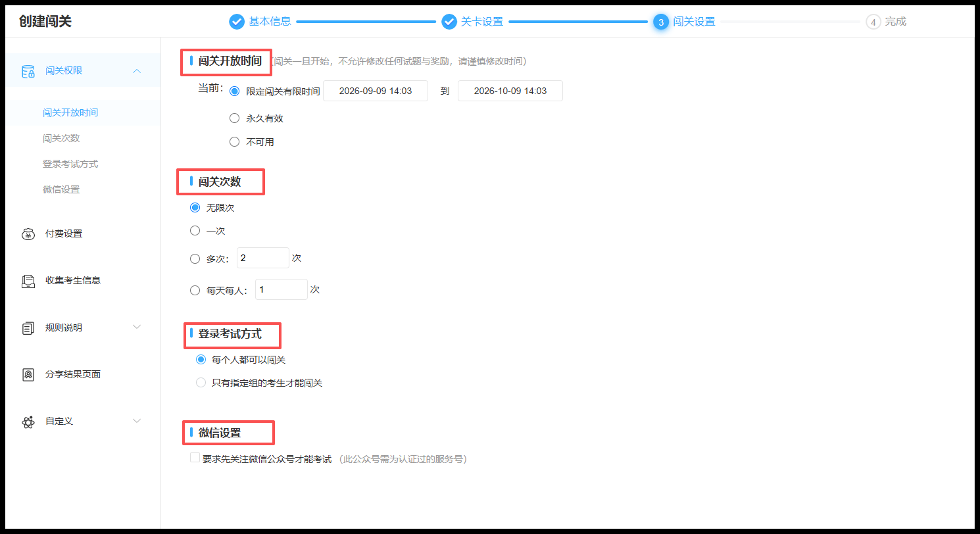
Task: Open 微信设置 sidebar submenu item
Action: click(61, 189)
